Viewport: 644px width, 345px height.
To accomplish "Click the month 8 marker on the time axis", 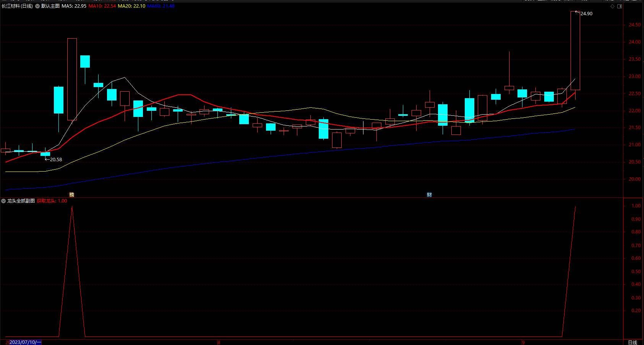I will [219, 342].
